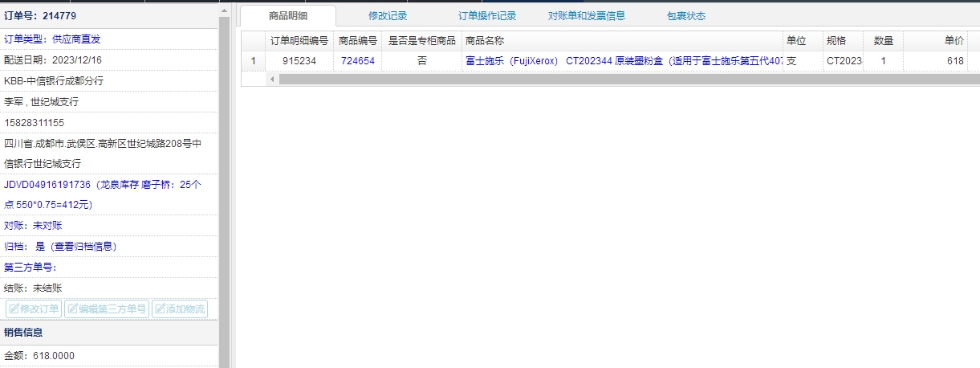Click the row number 1 cell
Viewport: 980px width, 368px height.
click(254, 61)
